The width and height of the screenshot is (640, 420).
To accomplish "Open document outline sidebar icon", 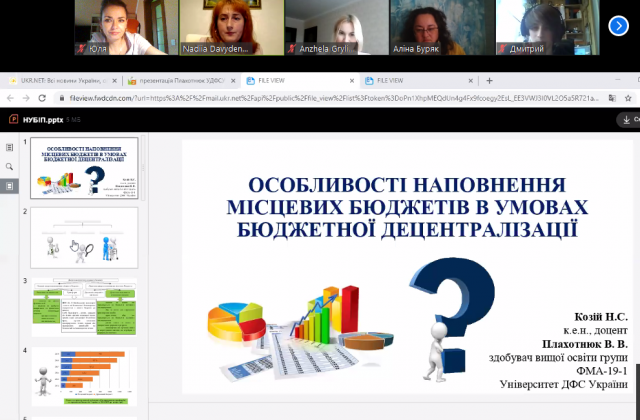I will 9,147.
